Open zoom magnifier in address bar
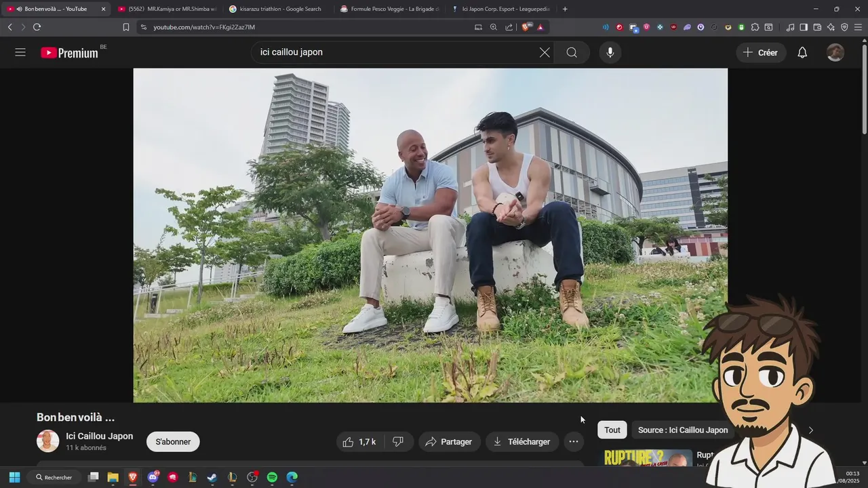 [494, 27]
